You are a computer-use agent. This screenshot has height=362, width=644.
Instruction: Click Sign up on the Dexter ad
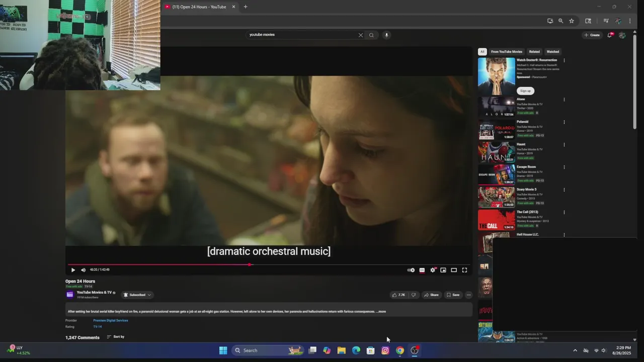pyautogui.click(x=525, y=91)
